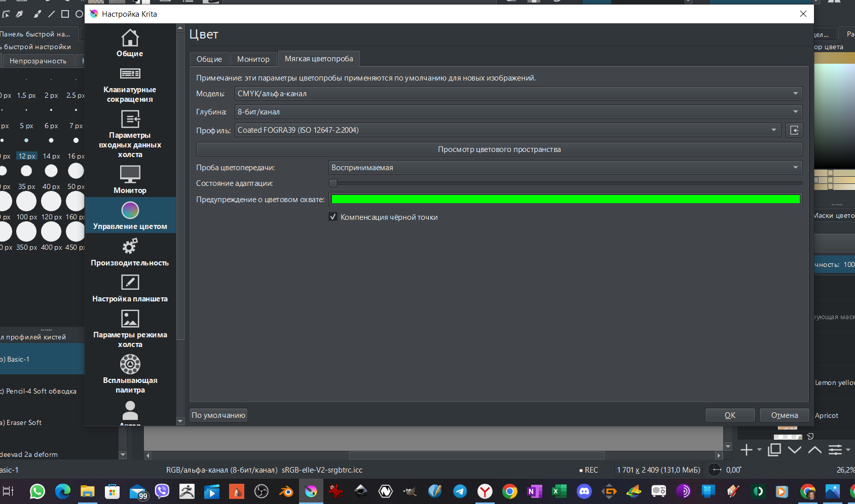Select the Basic-1 brush preset
The image size is (855, 504).
pos(42,359)
